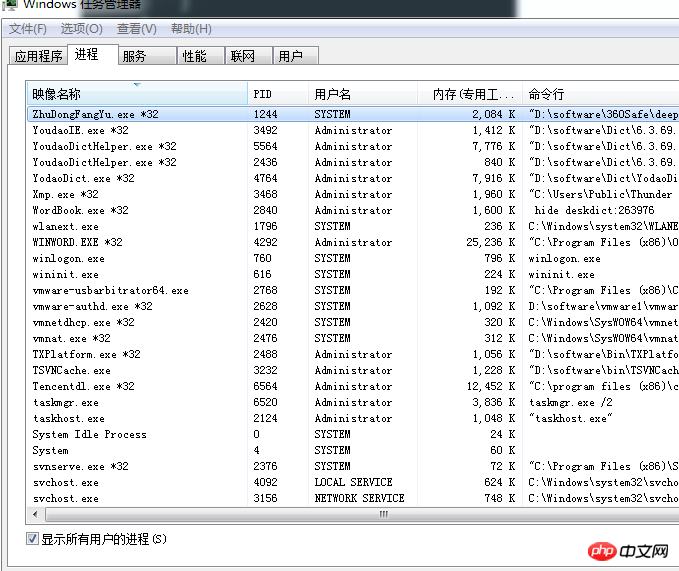
Task: Sort by PID column header
Action: point(278,94)
